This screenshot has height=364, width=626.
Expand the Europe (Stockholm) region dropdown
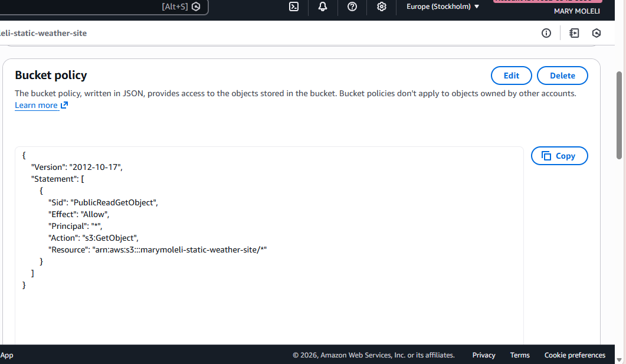(x=443, y=6)
